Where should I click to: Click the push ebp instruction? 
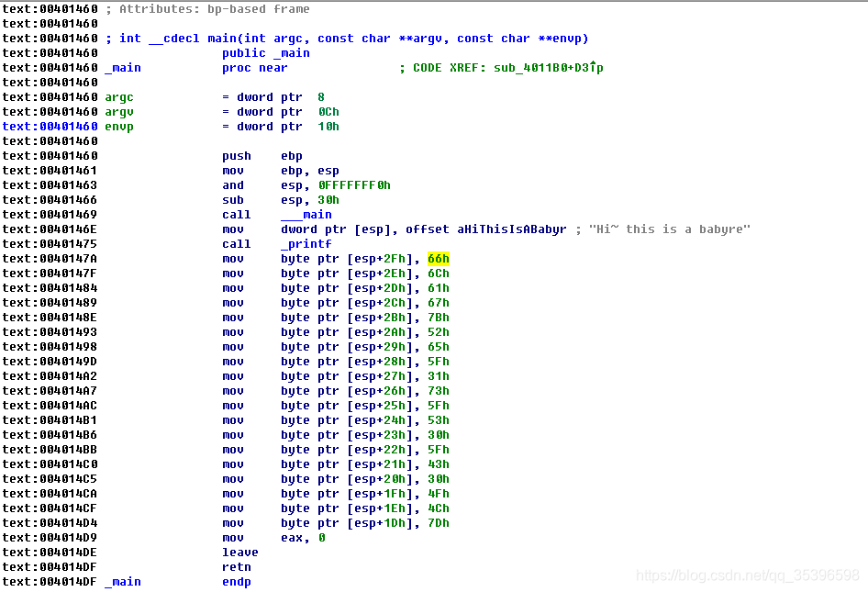pos(262,156)
